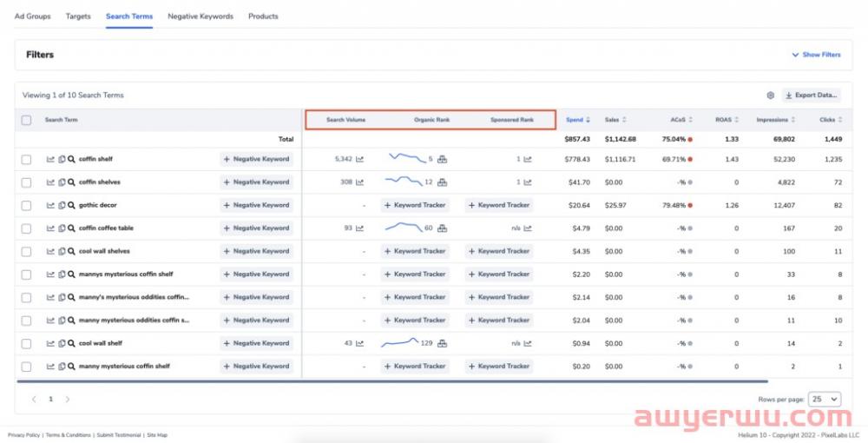
Task: Copy the coffin shelf search term
Action: pos(62,159)
